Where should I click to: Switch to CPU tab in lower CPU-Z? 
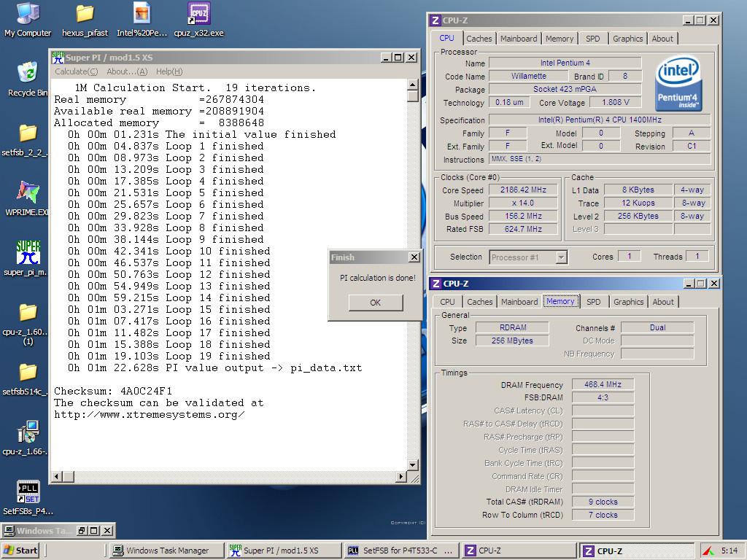click(447, 302)
